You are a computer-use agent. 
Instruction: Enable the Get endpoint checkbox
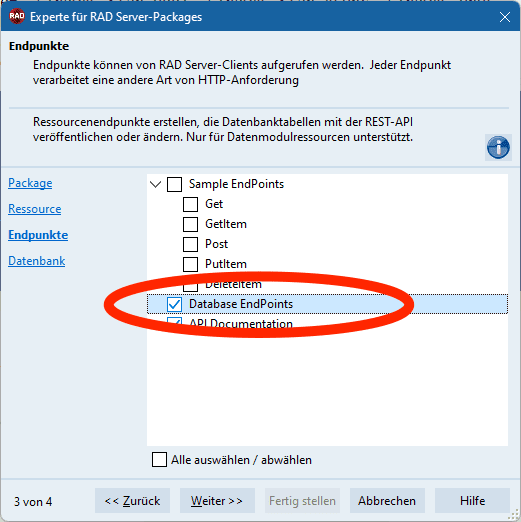190,204
